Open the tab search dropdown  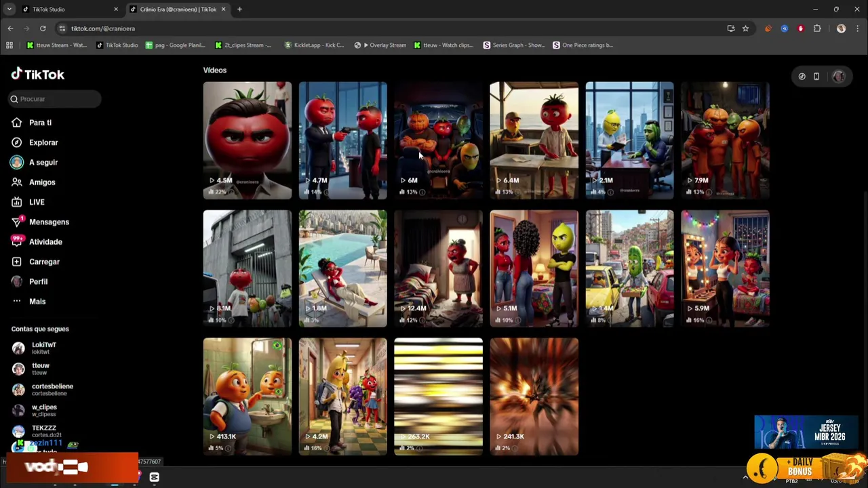click(x=9, y=9)
